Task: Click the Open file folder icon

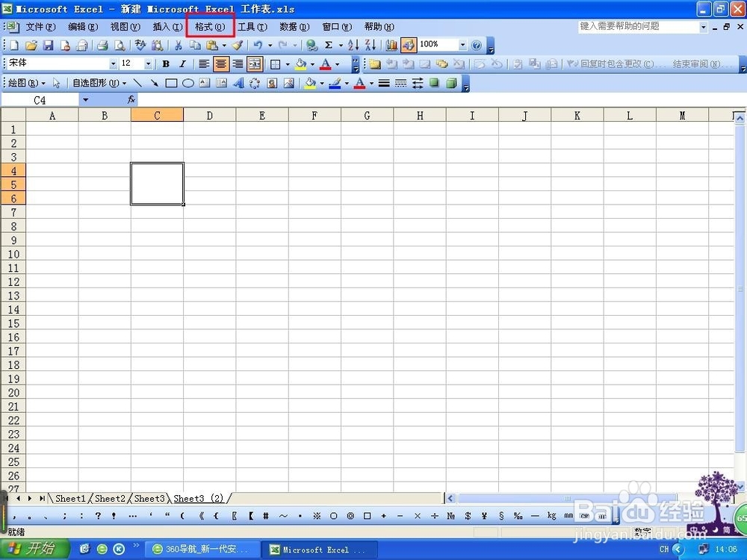Action: click(31, 46)
